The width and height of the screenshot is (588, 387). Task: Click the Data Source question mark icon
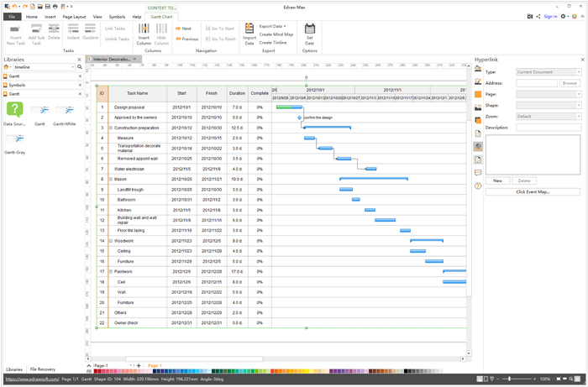pos(14,110)
